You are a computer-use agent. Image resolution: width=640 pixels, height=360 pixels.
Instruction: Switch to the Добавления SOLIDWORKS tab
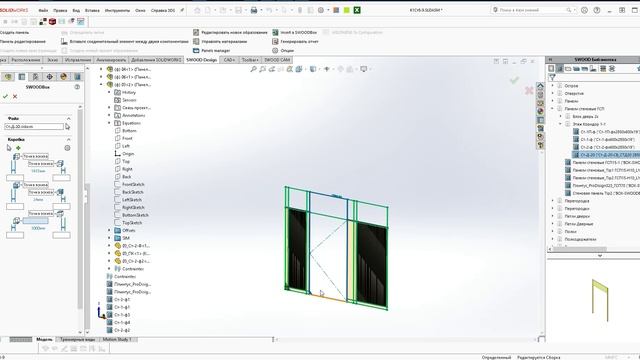[156, 60]
